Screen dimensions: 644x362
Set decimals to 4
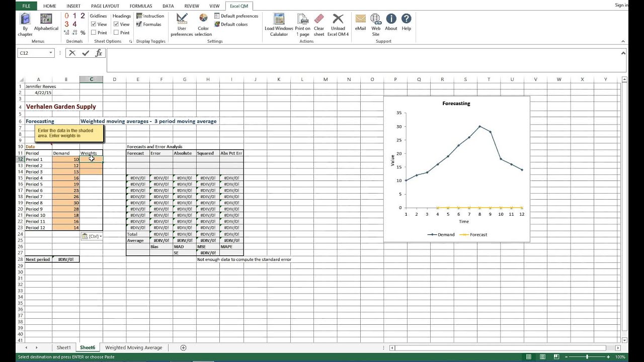point(74,24)
